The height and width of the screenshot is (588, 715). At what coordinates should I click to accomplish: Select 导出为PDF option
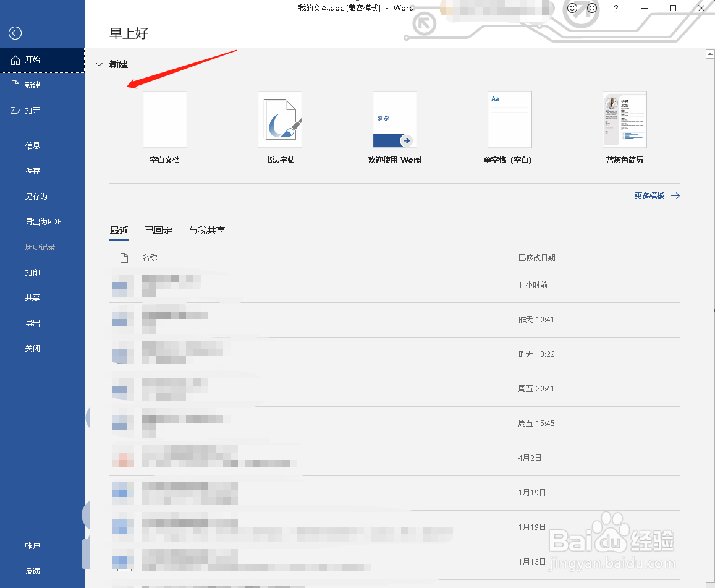(x=42, y=222)
